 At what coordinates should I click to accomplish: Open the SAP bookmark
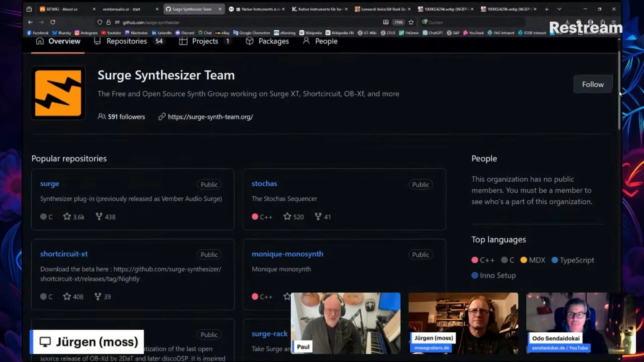(453, 33)
